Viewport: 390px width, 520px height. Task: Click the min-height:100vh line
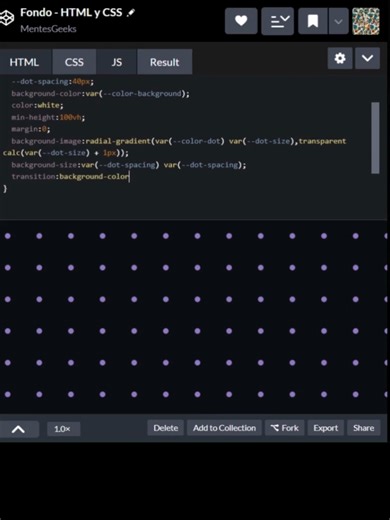[48, 117]
